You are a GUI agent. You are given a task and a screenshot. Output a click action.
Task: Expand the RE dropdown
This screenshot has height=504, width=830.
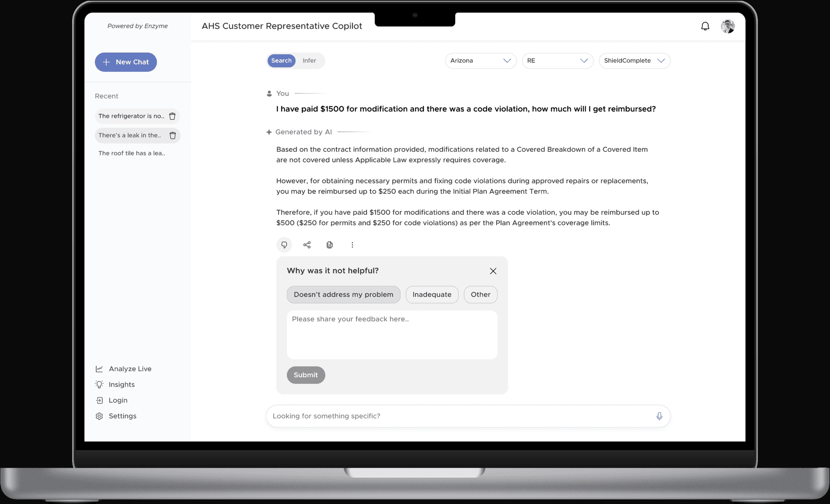click(557, 60)
